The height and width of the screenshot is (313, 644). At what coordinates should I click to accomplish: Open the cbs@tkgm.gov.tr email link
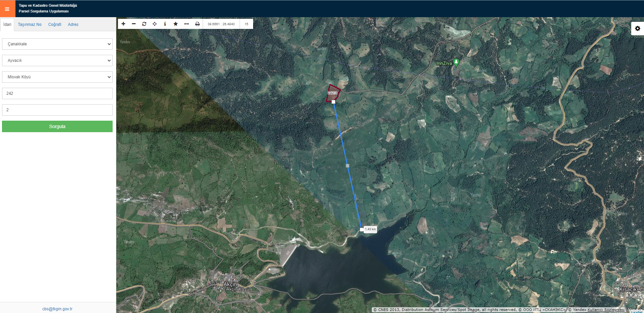click(57, 309)
